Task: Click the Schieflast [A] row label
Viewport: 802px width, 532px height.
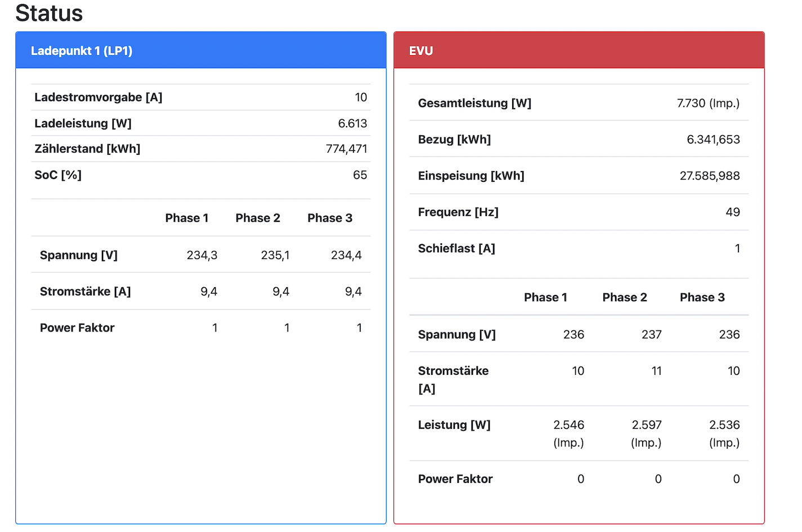Action: click(x=456, y=248)
